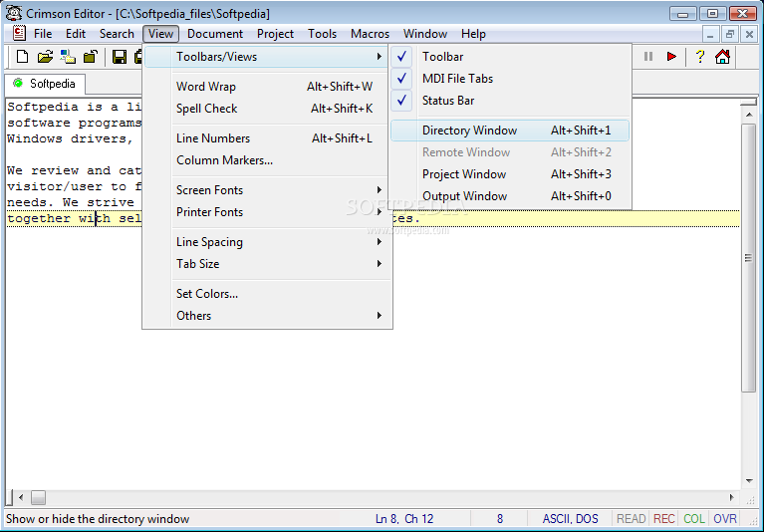Expand the Line Spacing submenu
764x532 pixels.
point(268,242)
